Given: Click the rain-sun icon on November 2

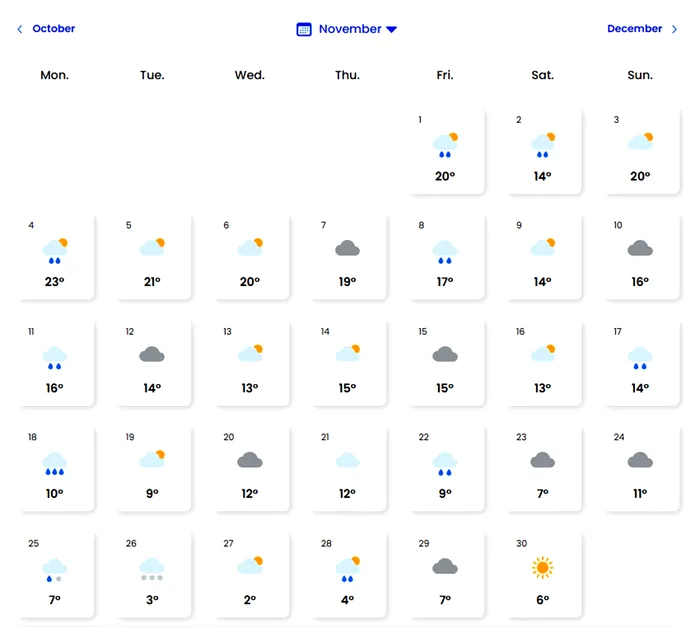Looking at the screenshot, I should pos(543,145).
